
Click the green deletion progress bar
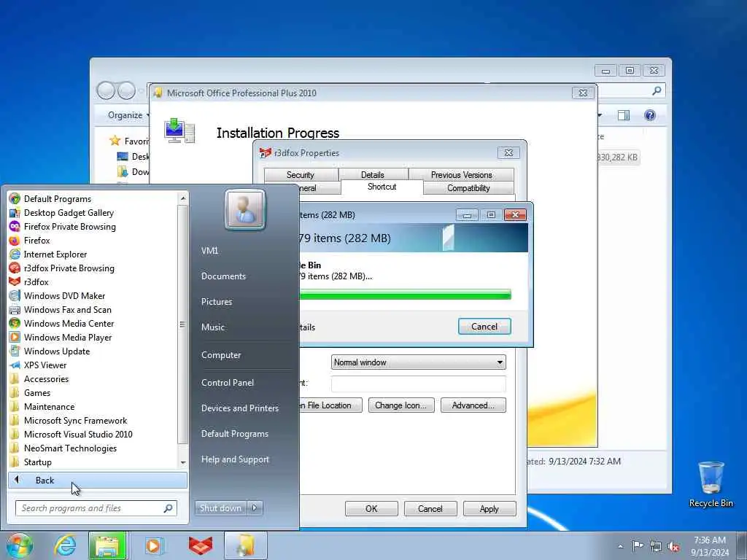[405, 295]
